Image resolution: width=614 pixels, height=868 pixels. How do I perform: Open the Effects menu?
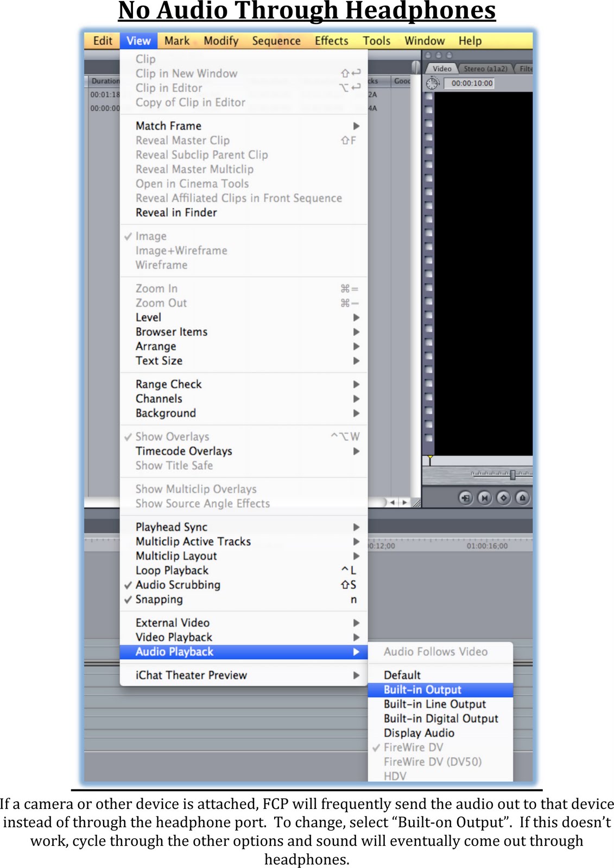(332, 41)
